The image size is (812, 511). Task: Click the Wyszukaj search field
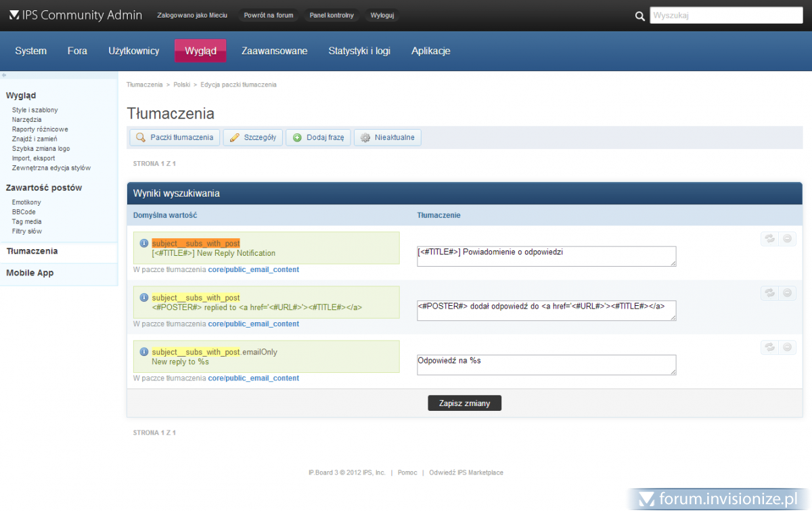point(726,16)
